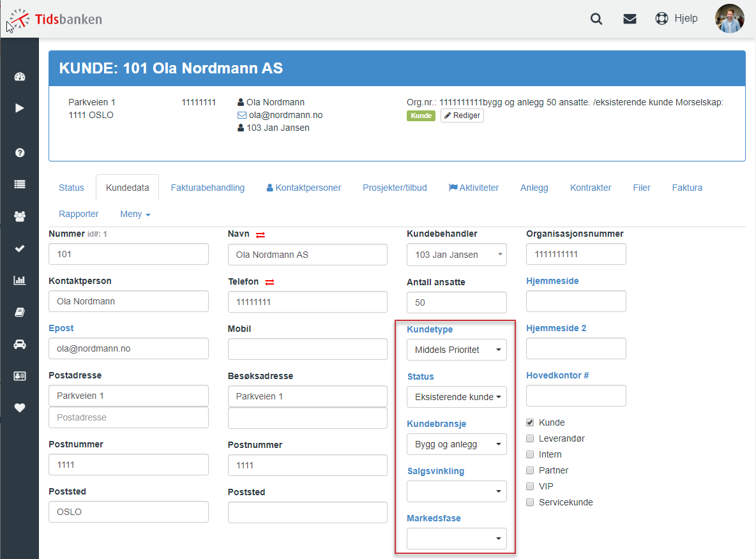Open the Faktura tab

(687, 188)
